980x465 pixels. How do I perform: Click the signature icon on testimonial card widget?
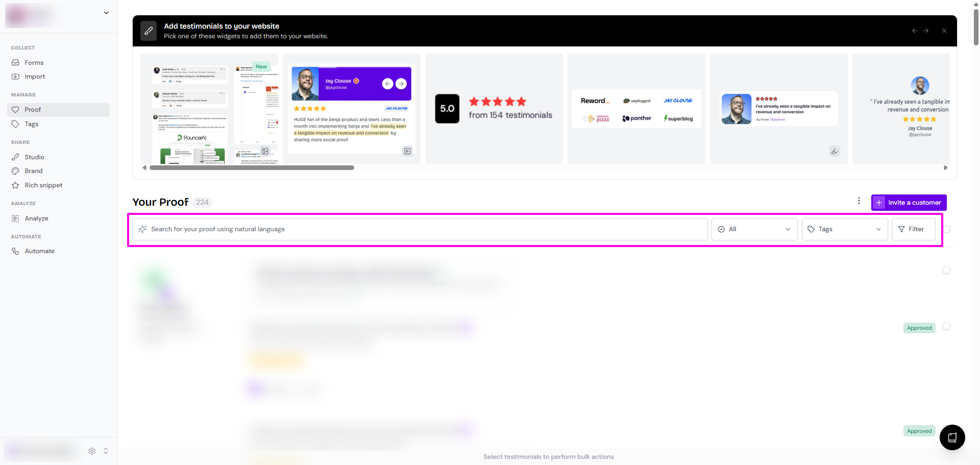(835, 151)
